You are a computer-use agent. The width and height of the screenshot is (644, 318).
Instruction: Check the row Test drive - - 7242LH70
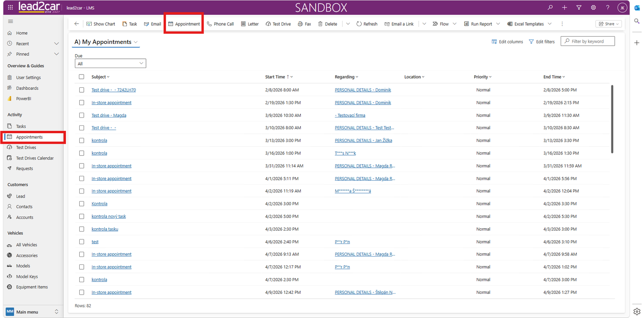coord(81,90)
